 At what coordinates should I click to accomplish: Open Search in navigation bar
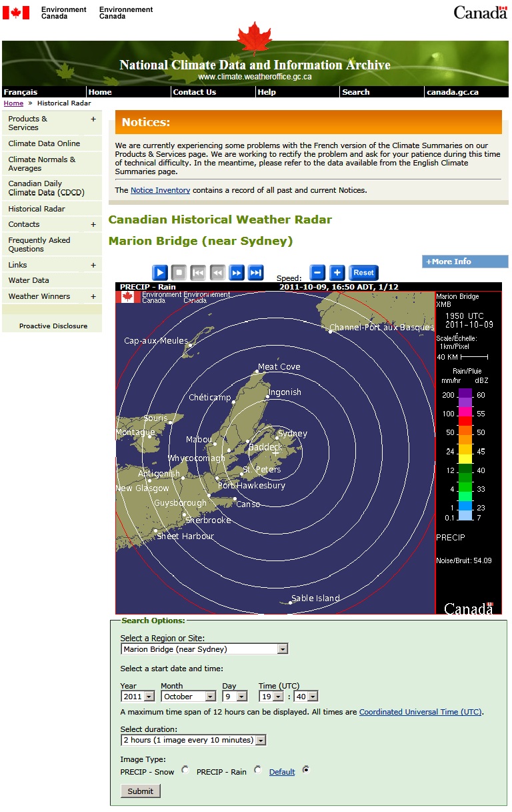pyautogui.click(x=356, y=92)
